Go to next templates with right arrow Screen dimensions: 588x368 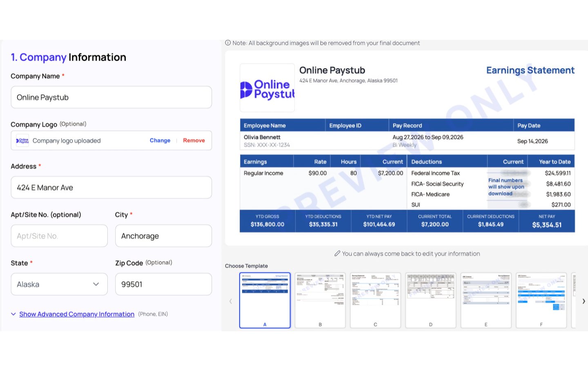(584, 301)
